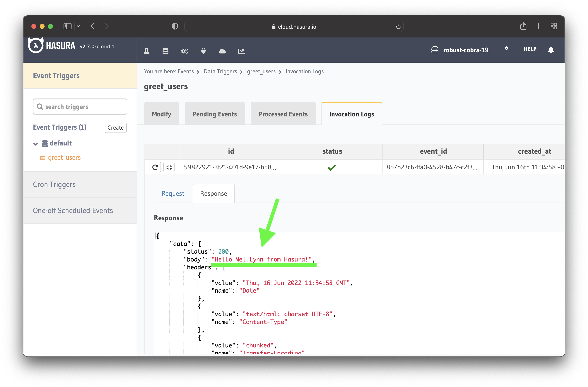
Task: Open the Actions gears icon
Action: coord(184,51)
